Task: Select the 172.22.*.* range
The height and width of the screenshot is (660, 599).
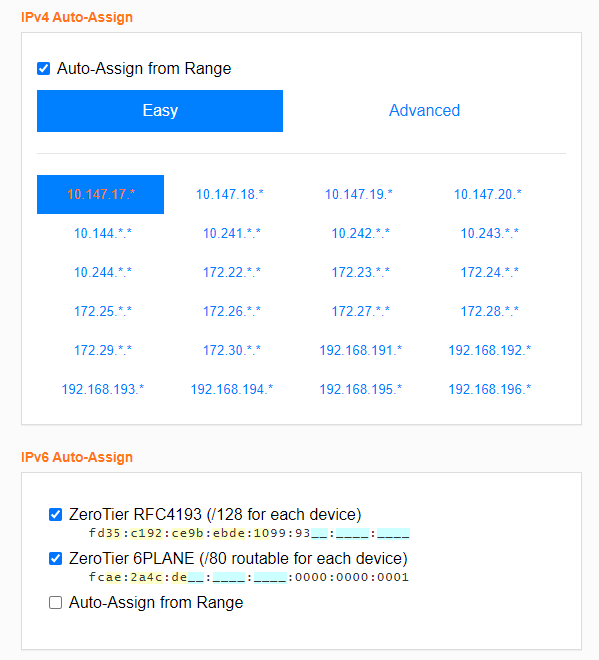Action: coord(232,272)
